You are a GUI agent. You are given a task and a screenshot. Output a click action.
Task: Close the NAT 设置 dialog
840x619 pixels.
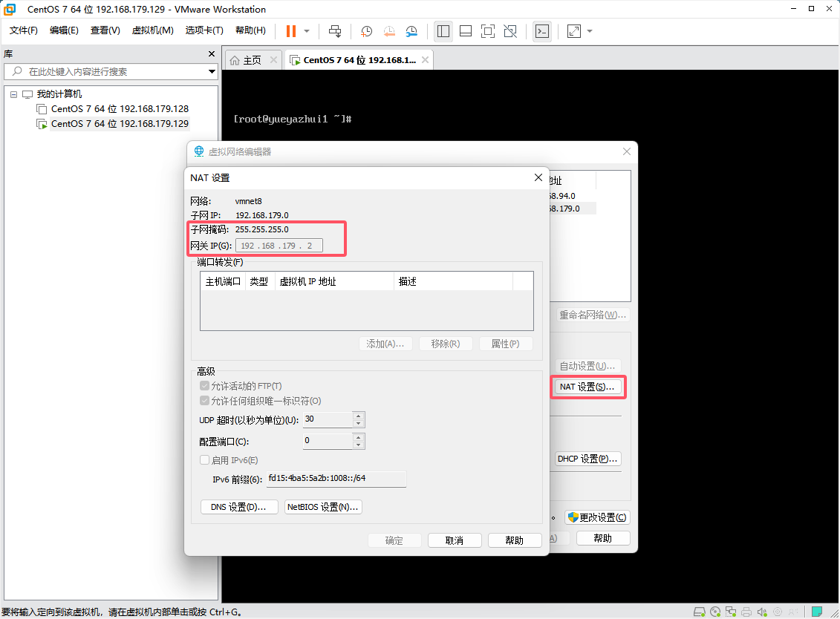(x=538, y=177)
